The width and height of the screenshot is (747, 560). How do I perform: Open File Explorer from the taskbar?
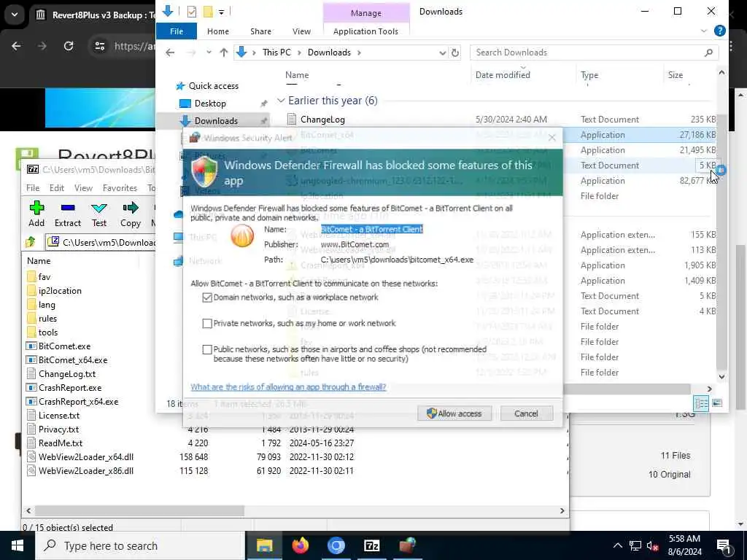click(x=264, y=545)
